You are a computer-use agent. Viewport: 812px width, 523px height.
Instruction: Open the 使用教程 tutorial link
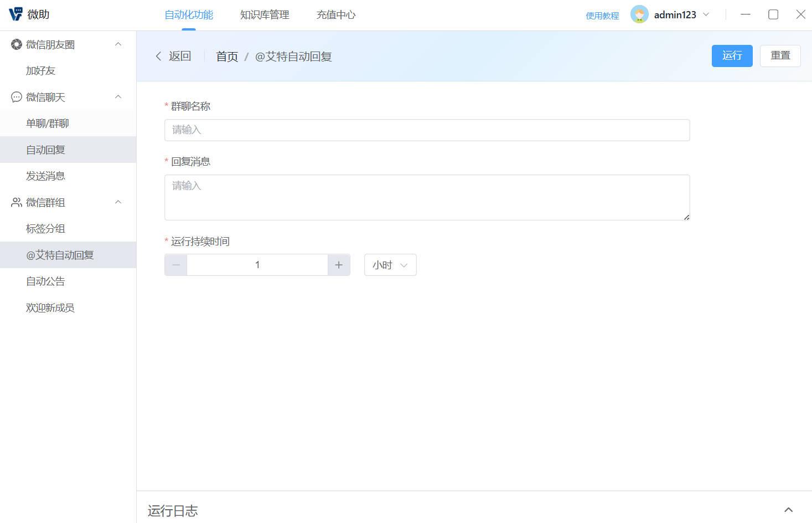tap(602, 16)
